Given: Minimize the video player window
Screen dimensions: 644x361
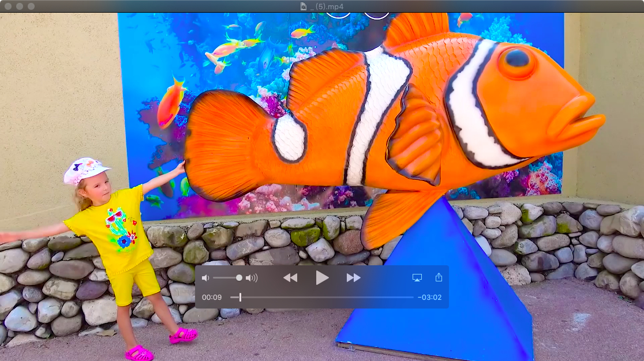Looking at the screenshot, I should point(19,6).
